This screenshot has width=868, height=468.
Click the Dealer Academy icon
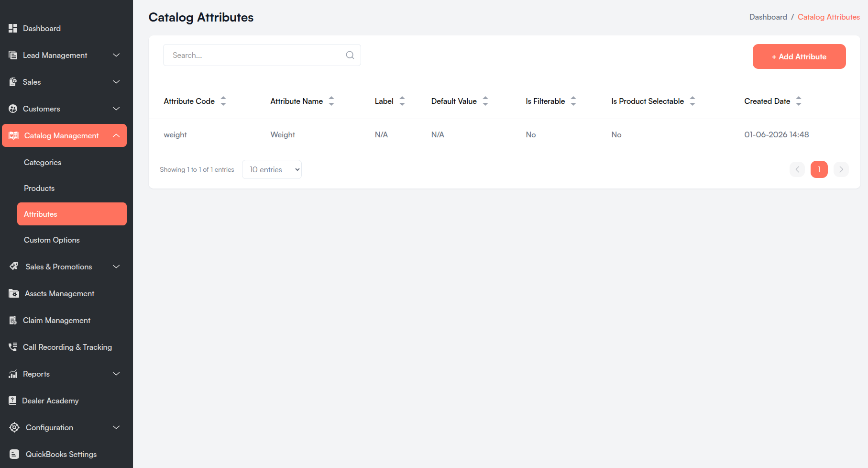(12, 401)
